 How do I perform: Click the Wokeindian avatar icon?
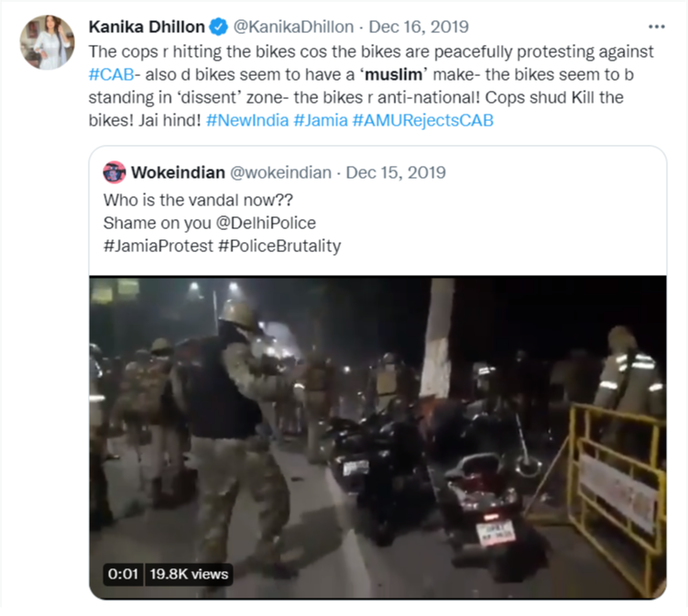pos(115,172)
